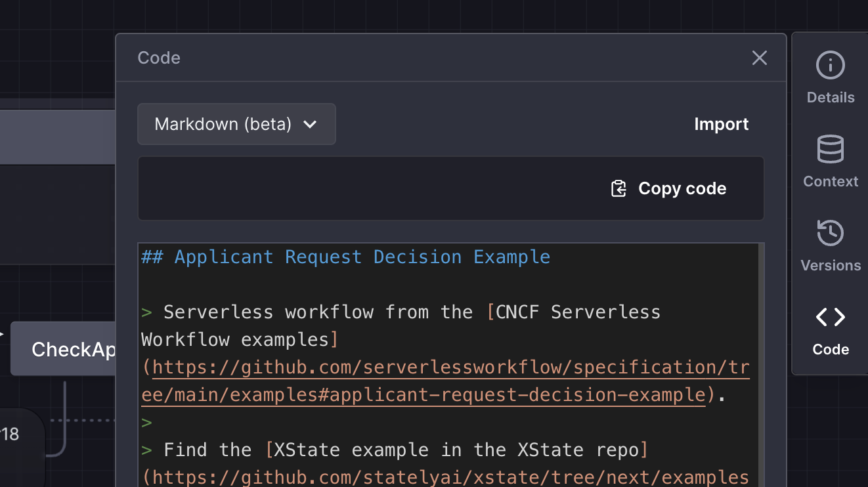868x487 pixels.
Task: Click the code editor vertical scrollbar
Action: 761,361
